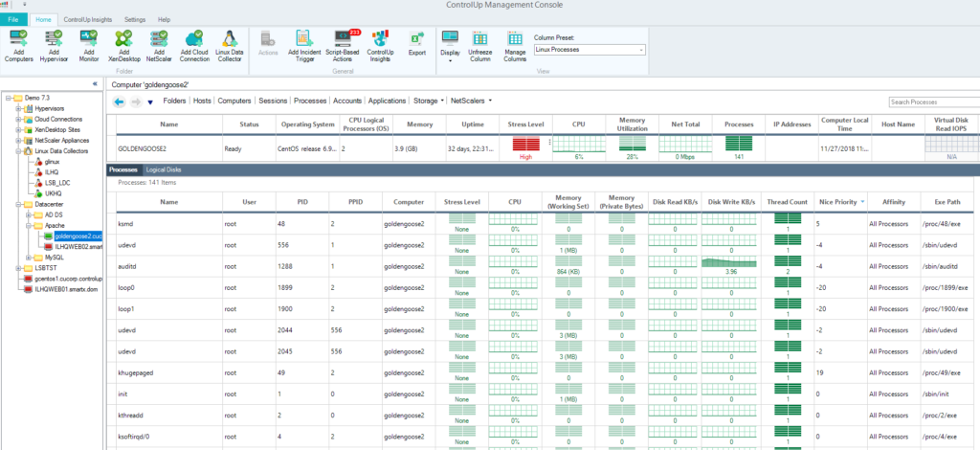The height and width of the screenshot is (450, 980).
Task: Collapse the sidebar with double chevron
Action: pos(95,83)
